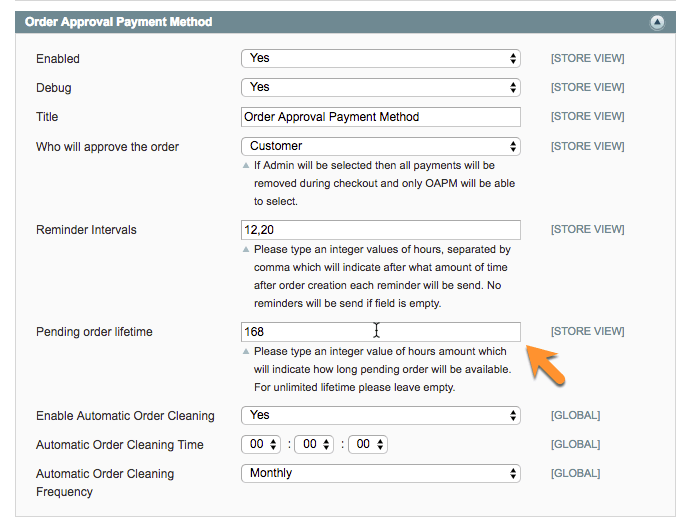686x525 pixels.
Task: Open the Who will approve the order dropdown
Action: [x=380, y=146]
